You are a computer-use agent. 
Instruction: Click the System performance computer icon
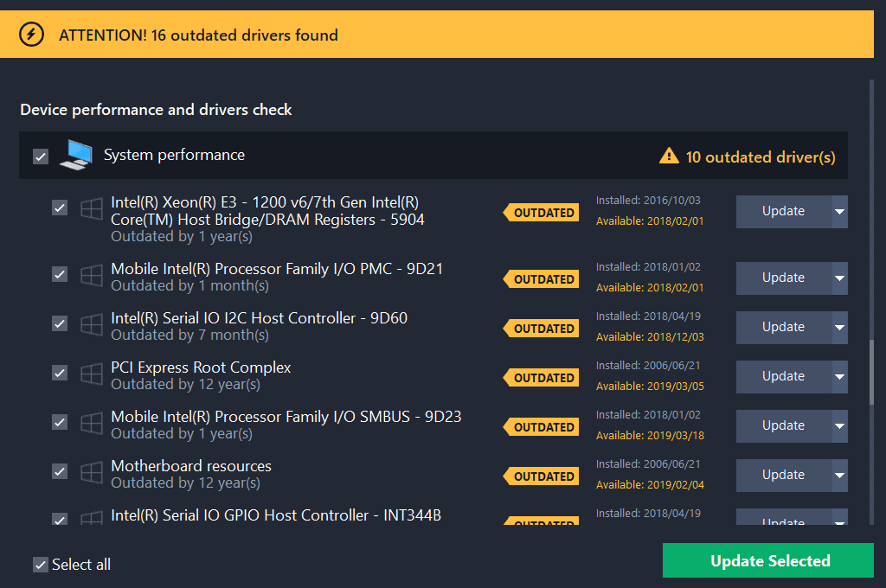coord(75,155)
